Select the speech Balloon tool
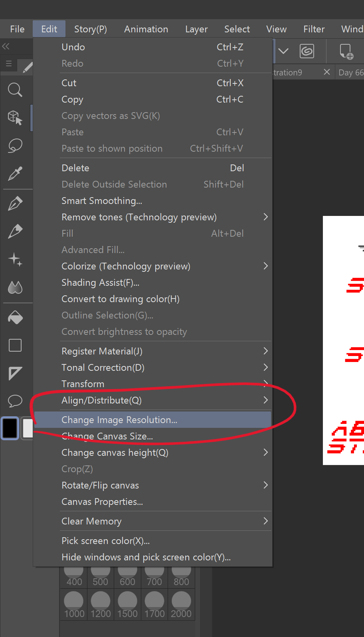This screenshot has width=364, height=637. pos(15,401)
